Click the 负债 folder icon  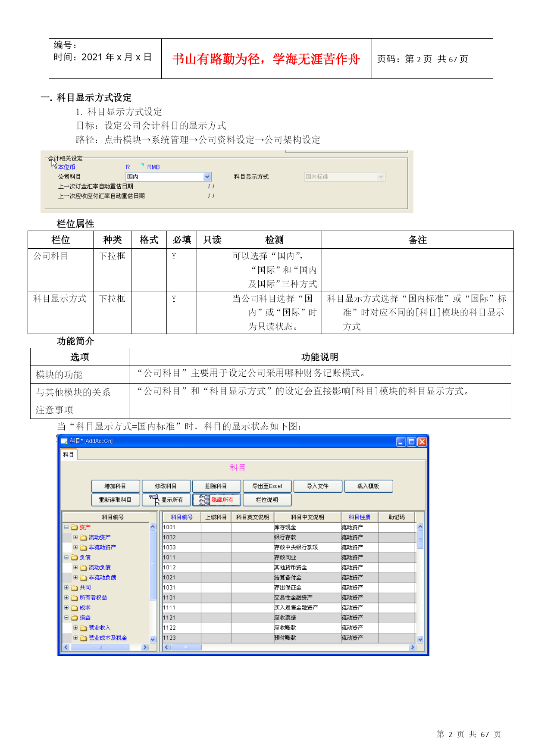coord(74,557)
